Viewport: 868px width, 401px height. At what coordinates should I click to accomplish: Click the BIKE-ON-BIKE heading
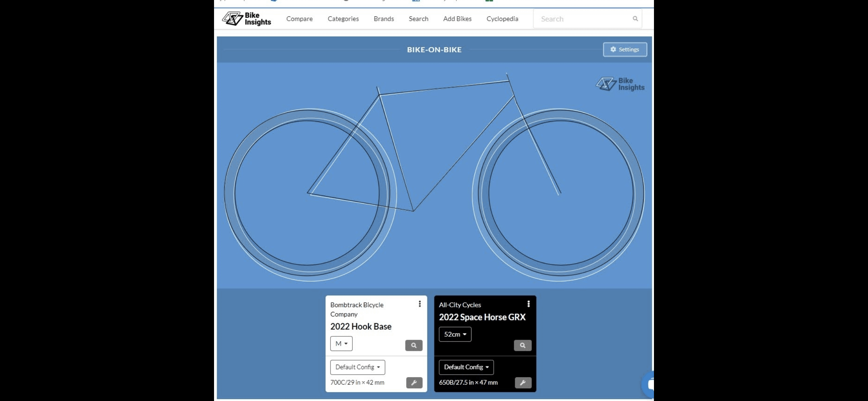(434, 50)
